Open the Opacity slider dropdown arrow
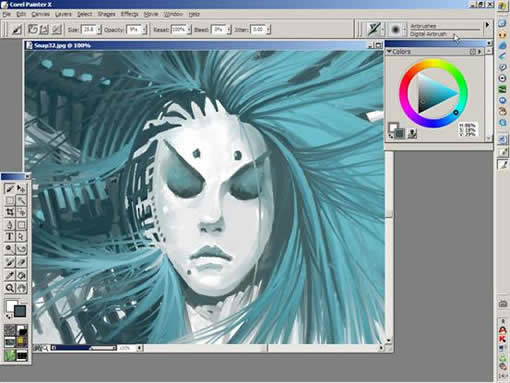Viewport: 510px width, 383px height. click(145, 30)
